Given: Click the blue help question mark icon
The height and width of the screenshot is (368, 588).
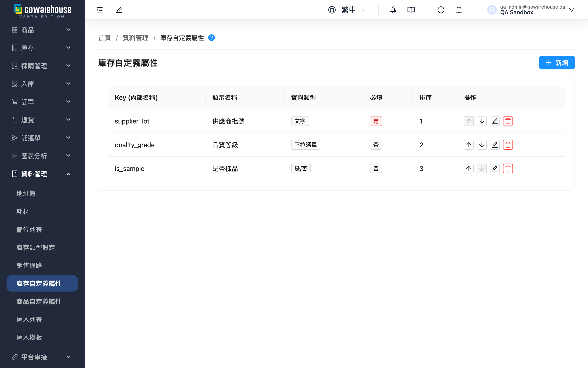Looking at the screenshot, I should click(211, 38).
